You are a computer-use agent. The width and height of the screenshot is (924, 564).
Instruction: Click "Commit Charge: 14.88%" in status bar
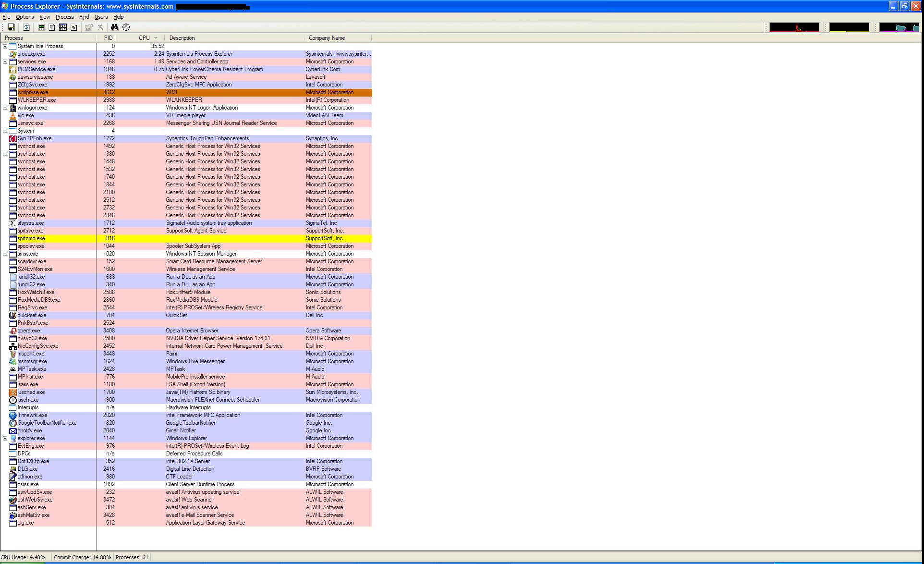click(x=82, y=557)
